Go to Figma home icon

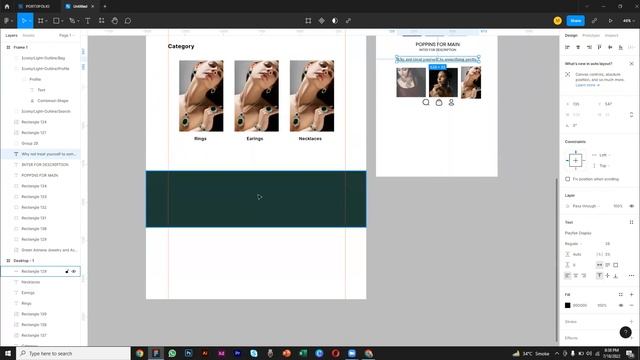point(7,7)
